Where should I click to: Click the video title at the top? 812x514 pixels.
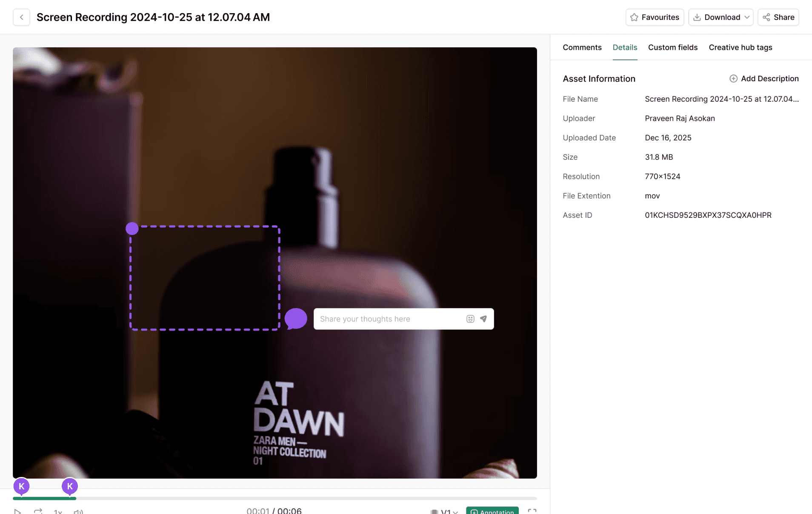click(153, 17)
